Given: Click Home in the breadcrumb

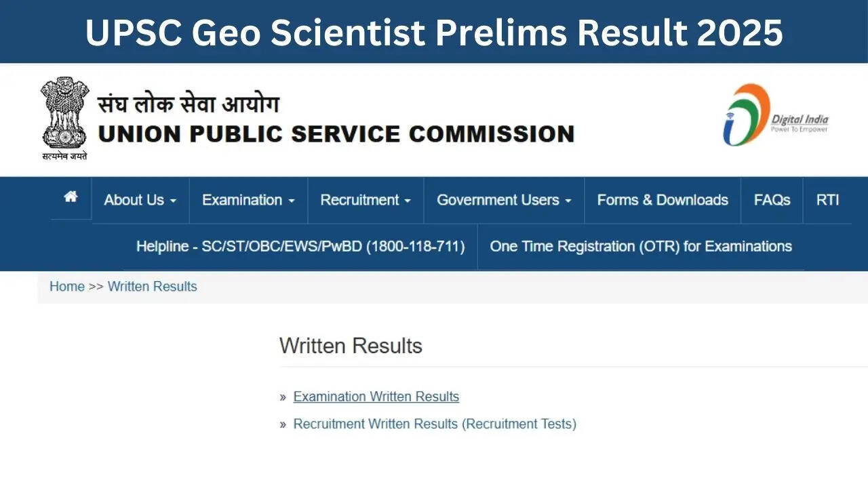Looking at the screenshot, I should 67,286.
